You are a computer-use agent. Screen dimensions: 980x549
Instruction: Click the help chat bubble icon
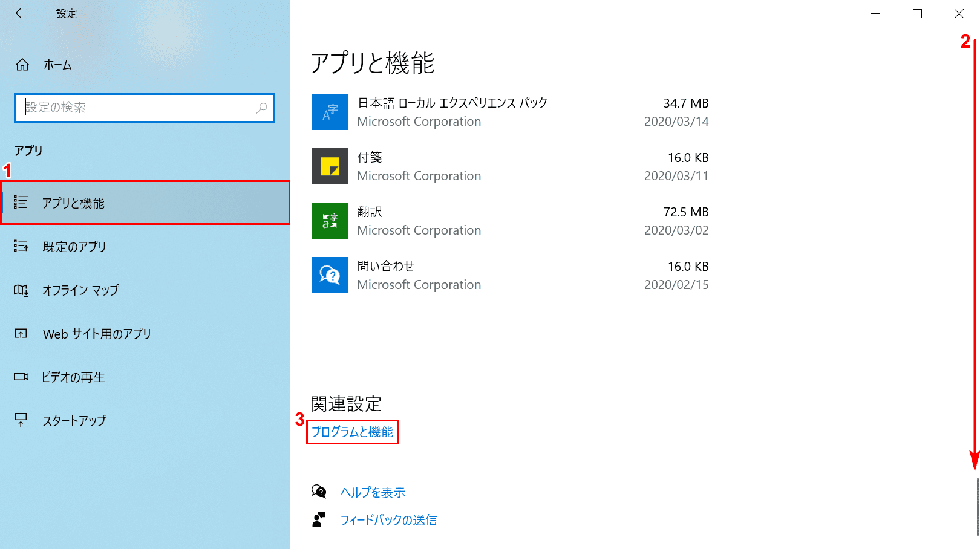pyautogui.click(x=319, y=492)
